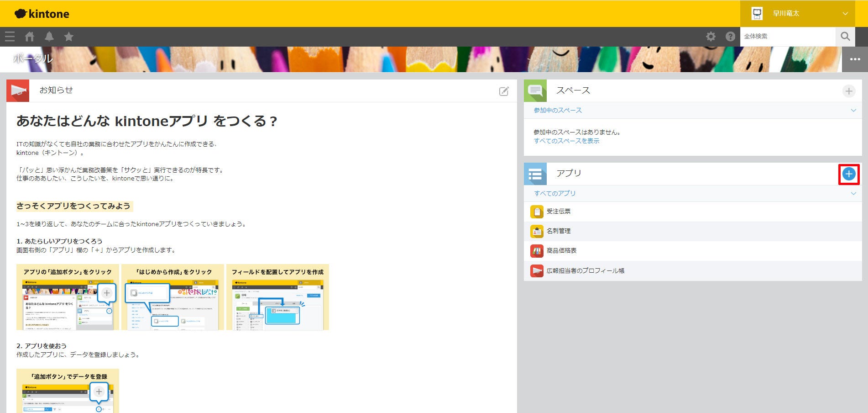Open the hamburger menu icon
This screenshot has width=868, height=413.
coord(10,37)
